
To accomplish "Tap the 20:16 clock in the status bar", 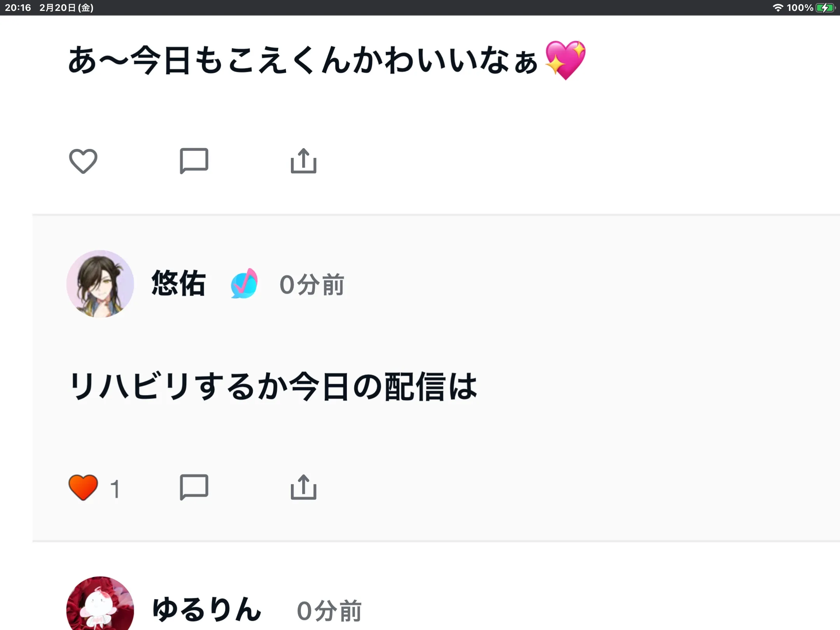I will coord(18,8).
